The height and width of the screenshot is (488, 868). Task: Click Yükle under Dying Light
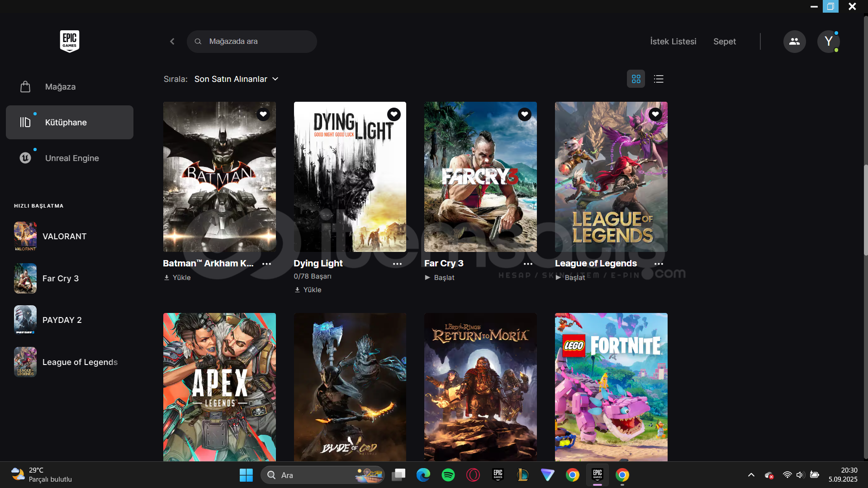308,290
